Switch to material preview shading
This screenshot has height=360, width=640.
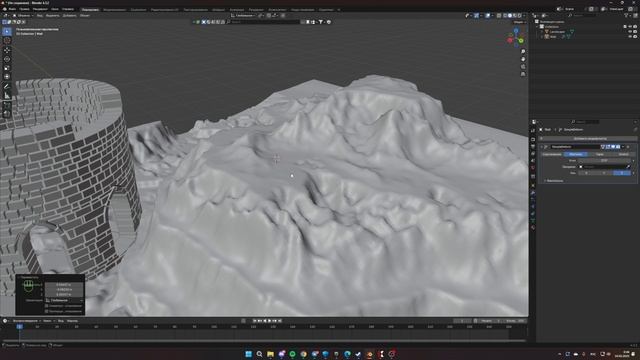coord(515,16)
